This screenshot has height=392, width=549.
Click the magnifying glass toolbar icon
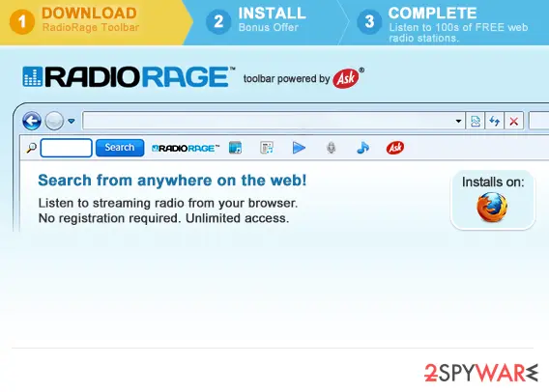[31, 148]
